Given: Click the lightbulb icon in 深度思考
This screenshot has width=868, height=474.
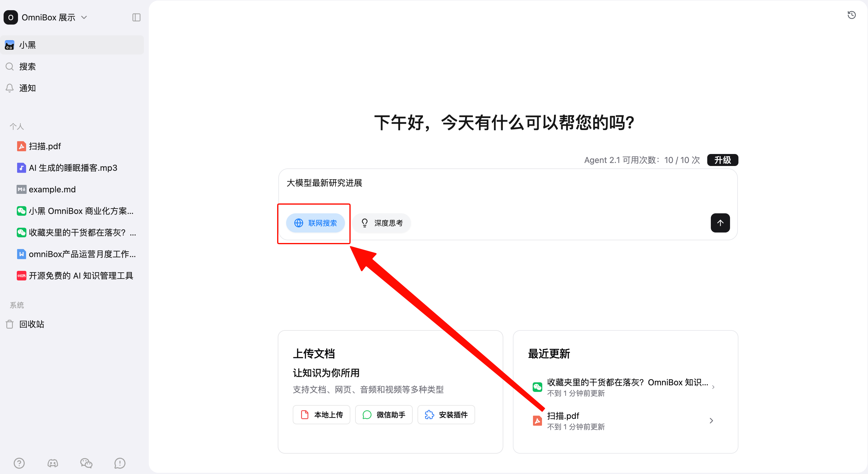Looking at the screenshot, I should coord(365,223).
